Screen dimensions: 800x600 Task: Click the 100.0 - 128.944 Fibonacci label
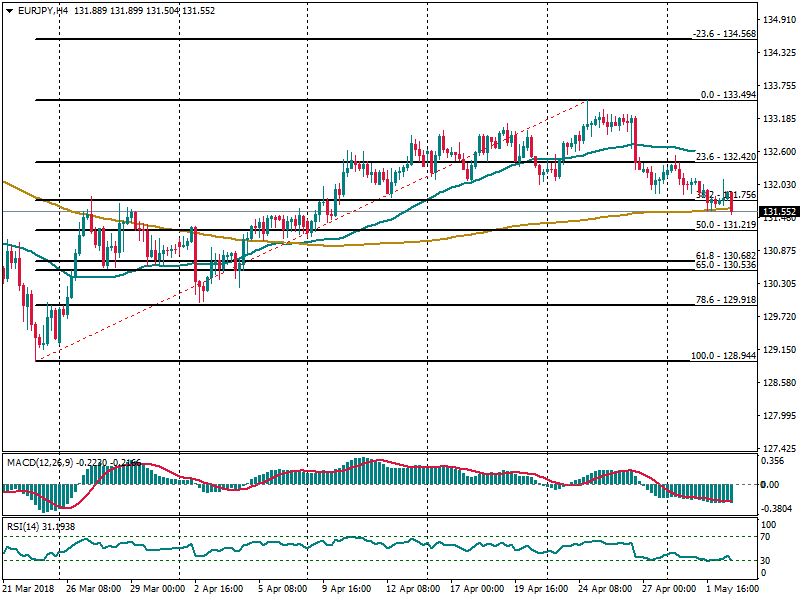point(723,356)
